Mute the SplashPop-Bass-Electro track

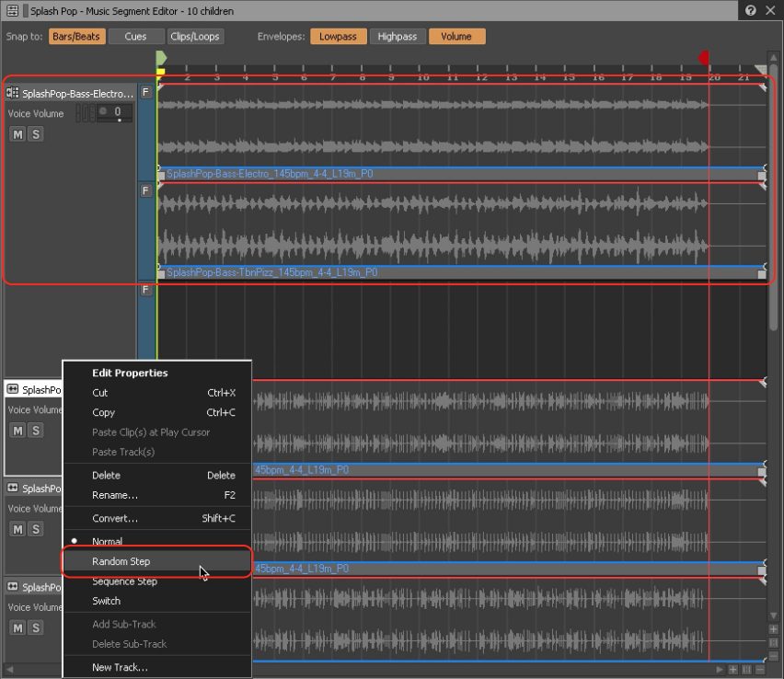pyautogui.click(x=17, y=134)
